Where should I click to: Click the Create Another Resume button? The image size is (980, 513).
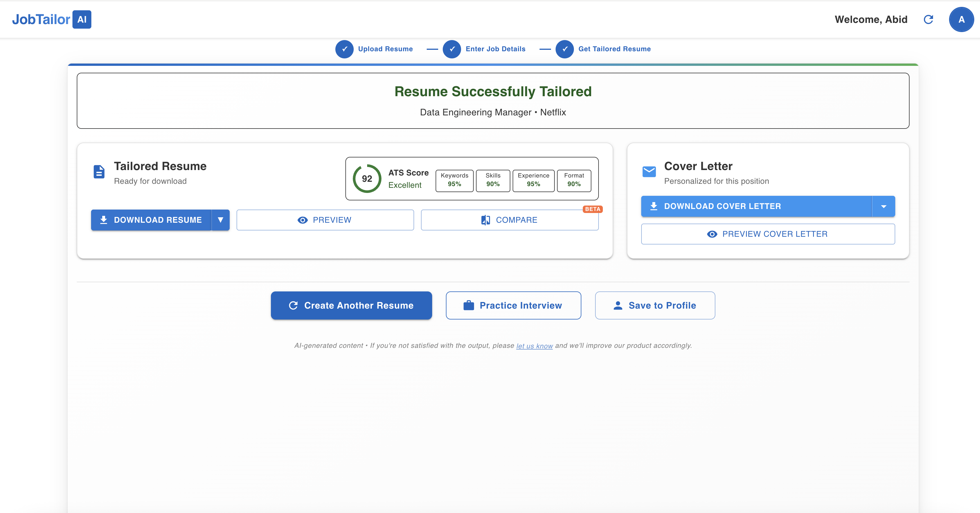pyautogui.click(x=351, y=305)
